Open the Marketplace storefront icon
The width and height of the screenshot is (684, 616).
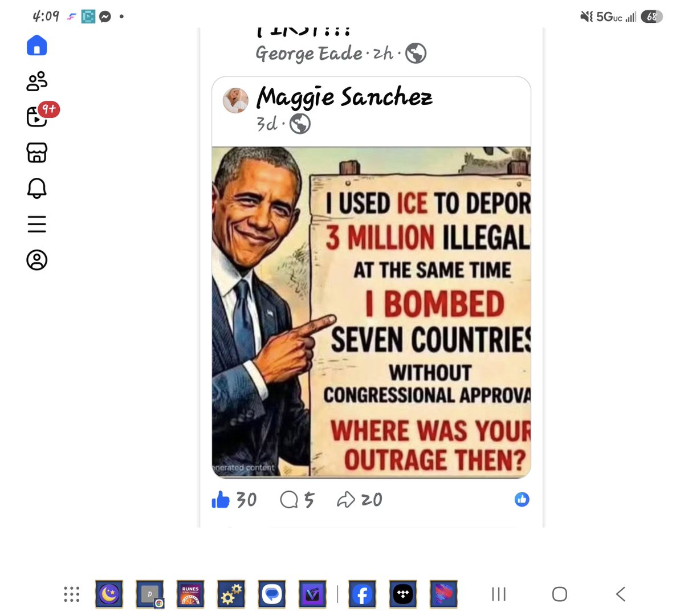click(x=37, y=153)
